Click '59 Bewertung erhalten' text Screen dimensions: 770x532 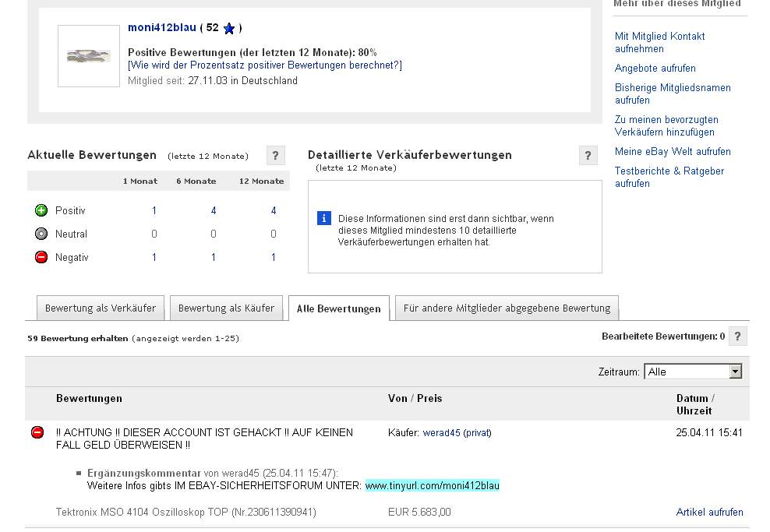pyautogui.click(x=78, y=339)
